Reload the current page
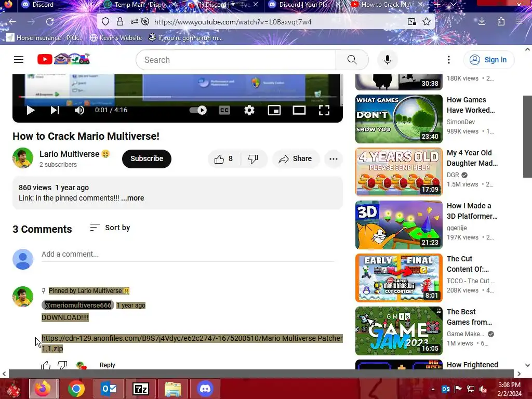Image resolution: width=532 pixels, height=399 pixels. pyautogui.click(x=50, y=22)
